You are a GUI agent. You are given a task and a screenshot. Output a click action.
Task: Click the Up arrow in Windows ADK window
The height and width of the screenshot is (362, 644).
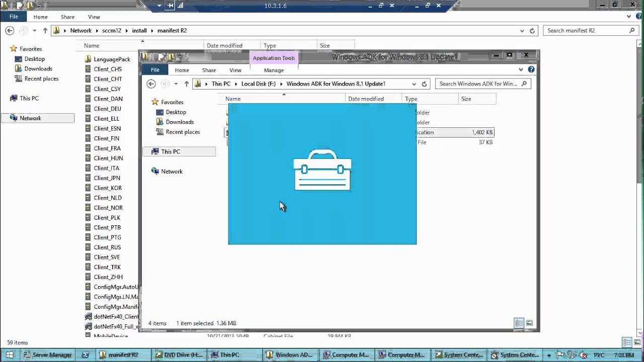(186, 84)
